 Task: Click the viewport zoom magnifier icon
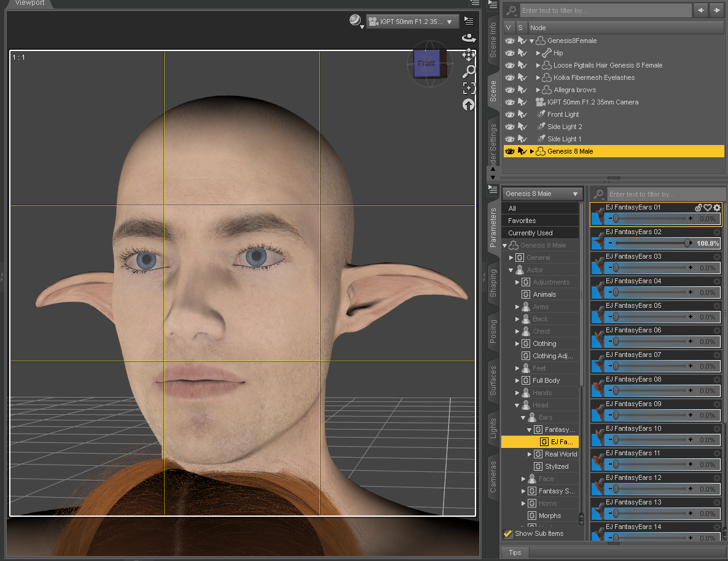[x=469, y=71]
